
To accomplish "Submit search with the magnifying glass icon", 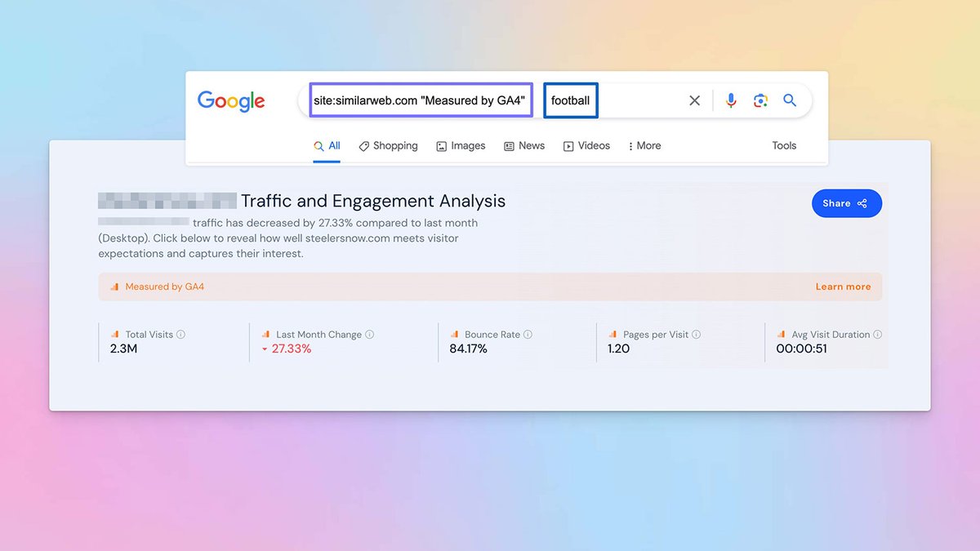I will [x=790, y=100].
